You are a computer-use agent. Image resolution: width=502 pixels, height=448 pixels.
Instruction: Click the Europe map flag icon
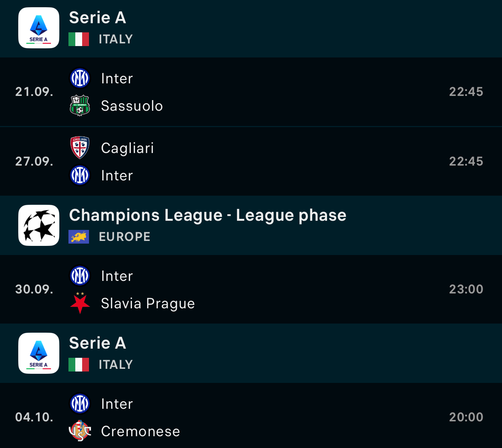[x=79, y=237]
